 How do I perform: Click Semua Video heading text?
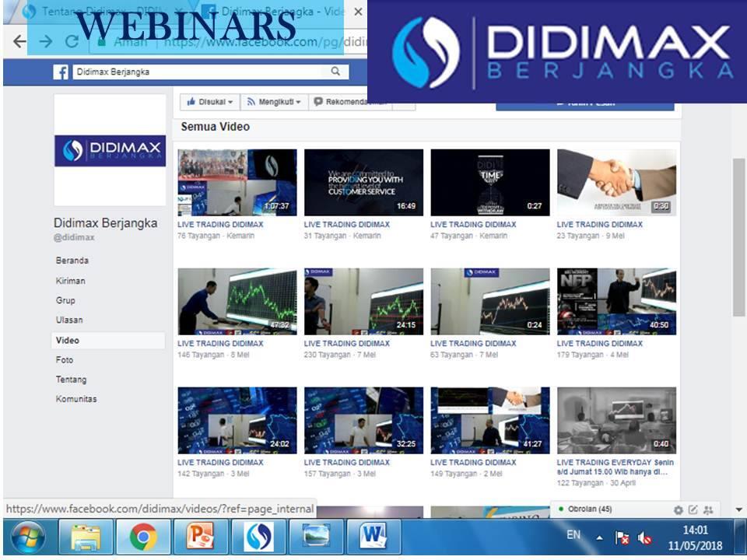pos(216,127)
